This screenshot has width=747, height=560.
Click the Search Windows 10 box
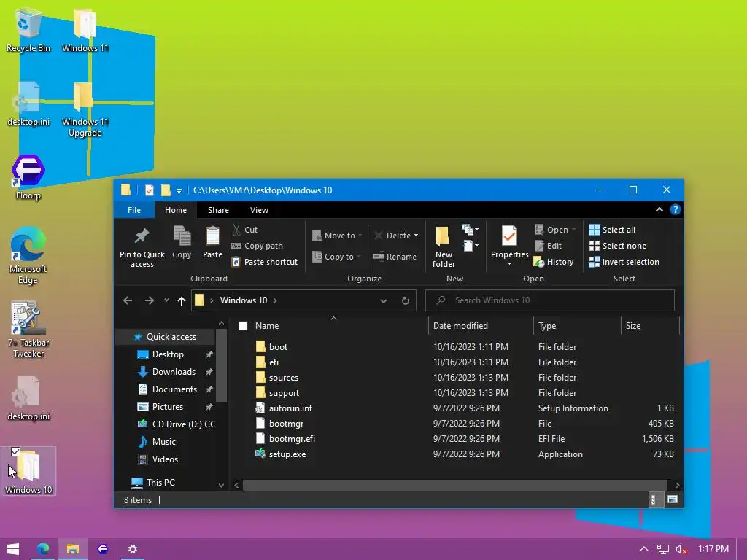(x=550, y=300)
